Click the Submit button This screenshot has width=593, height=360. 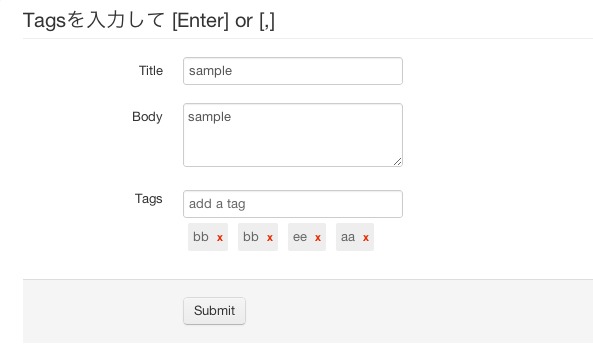coord(214,311)
